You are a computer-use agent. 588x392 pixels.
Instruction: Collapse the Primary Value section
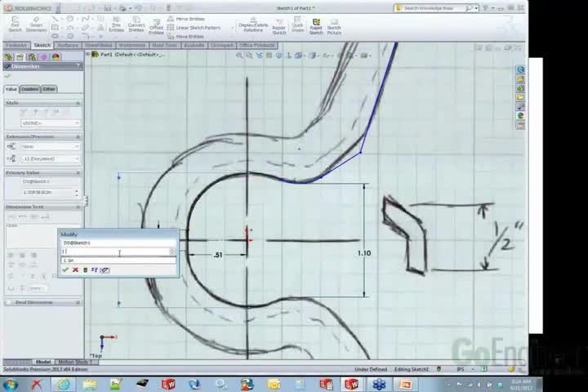tap(78, 173)
